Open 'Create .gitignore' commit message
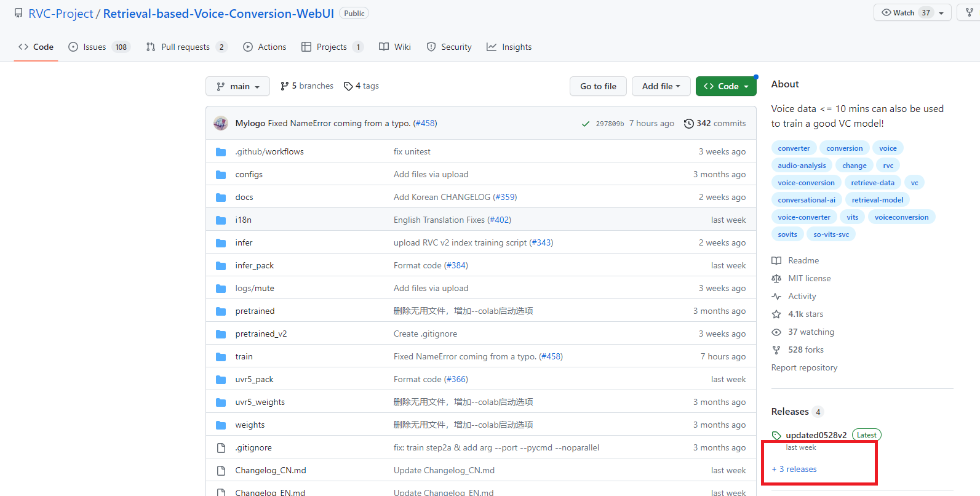980x496 pixels. click(425, 334)
